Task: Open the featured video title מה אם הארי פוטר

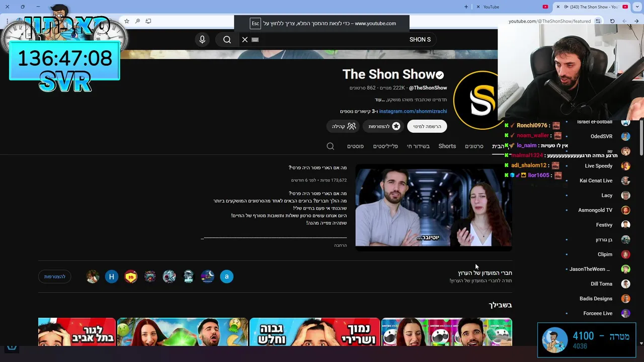Action: click(317, 167)
